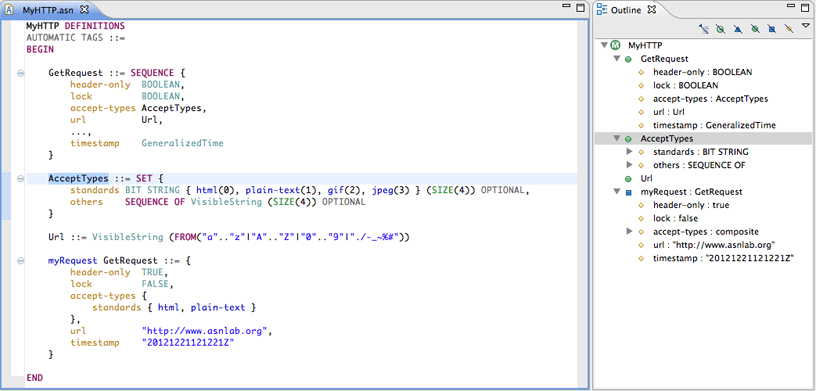Expand the accept-types : composite outline node
816x391 pixels.
pos(629,231)
